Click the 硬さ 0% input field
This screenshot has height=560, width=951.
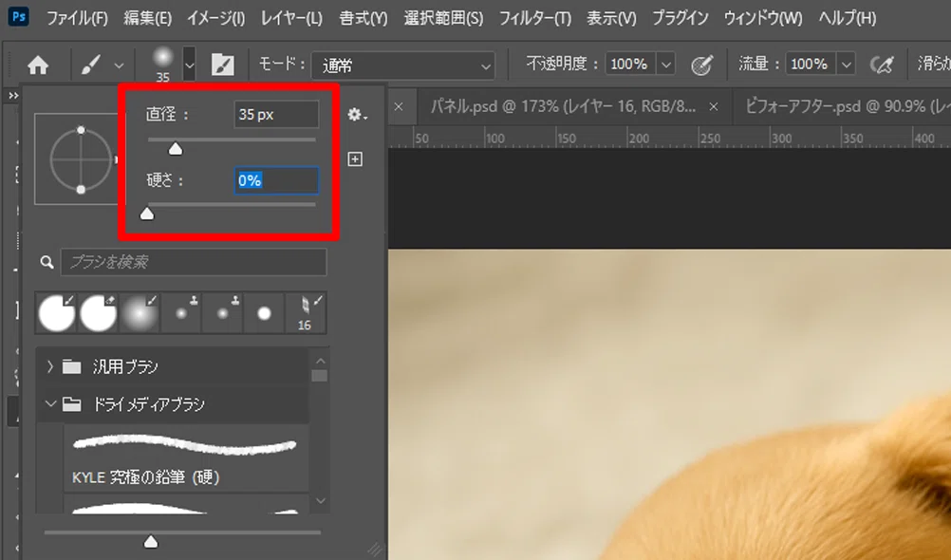pyautogui.click(x=276, y=180)
